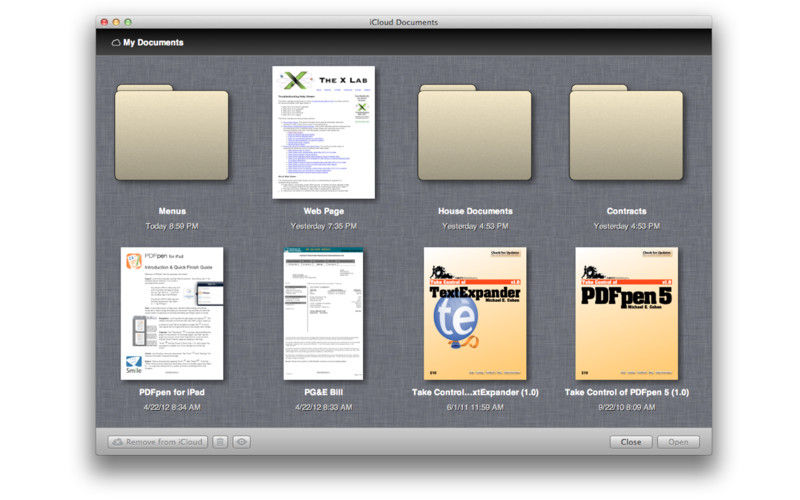Screen dimensions: 800x500
Task: Click the Contracts name label
Action: tap(627, 211)
